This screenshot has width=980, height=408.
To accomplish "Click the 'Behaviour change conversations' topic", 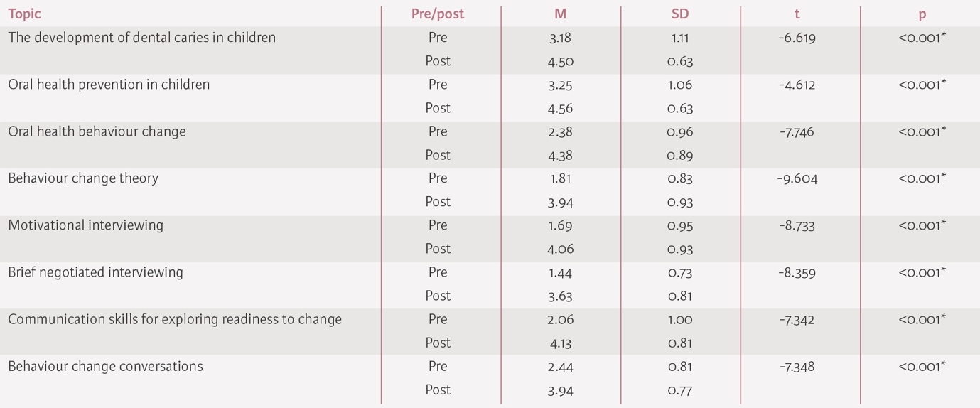I will point(105,367).
